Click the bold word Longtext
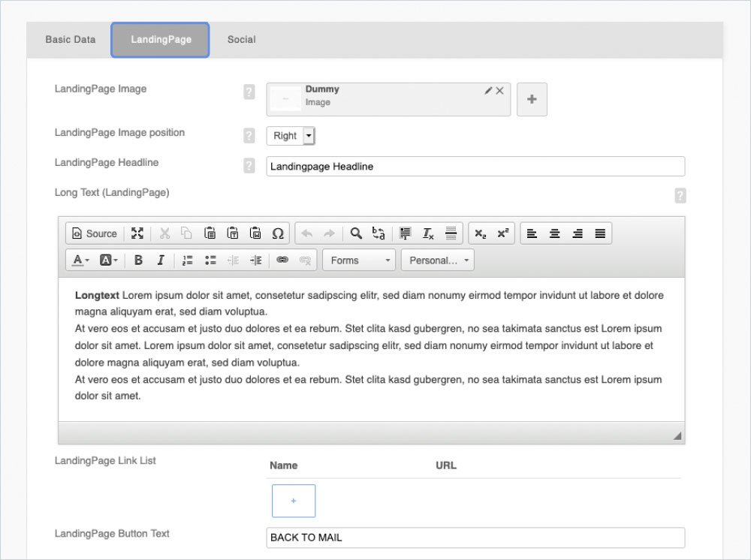The width and height of the screenshot is (751, 560). click(x=97, y=295)
